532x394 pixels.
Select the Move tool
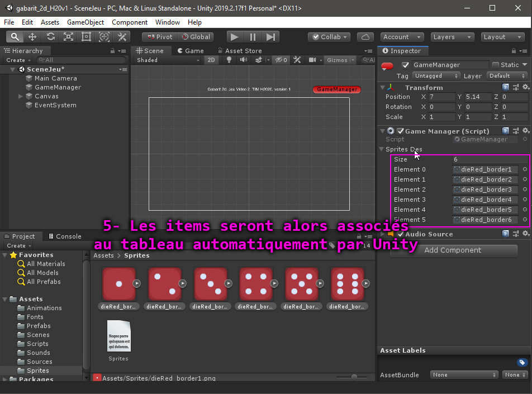click(x=32, y=37)
